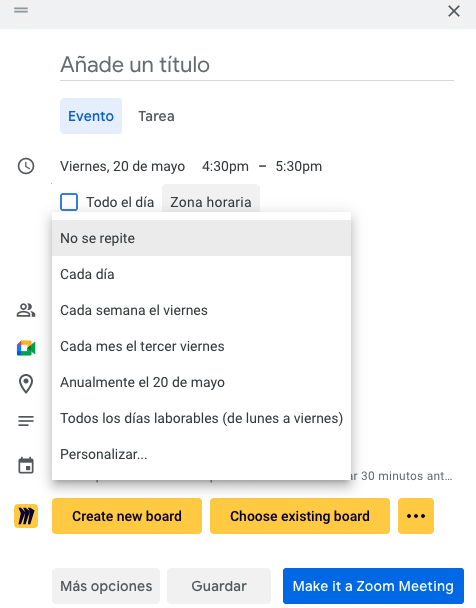Click the drag handle at dialog top

(x=21, y=10)
